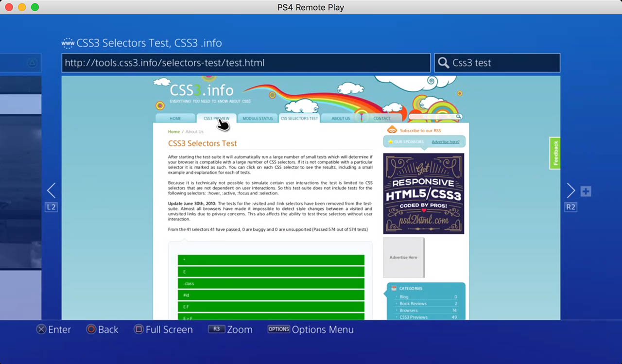The width and height of the screenshot is (622, 364).
Task: Click the Browsers category link
Action: pyautogui.click(x=409, y=311)
